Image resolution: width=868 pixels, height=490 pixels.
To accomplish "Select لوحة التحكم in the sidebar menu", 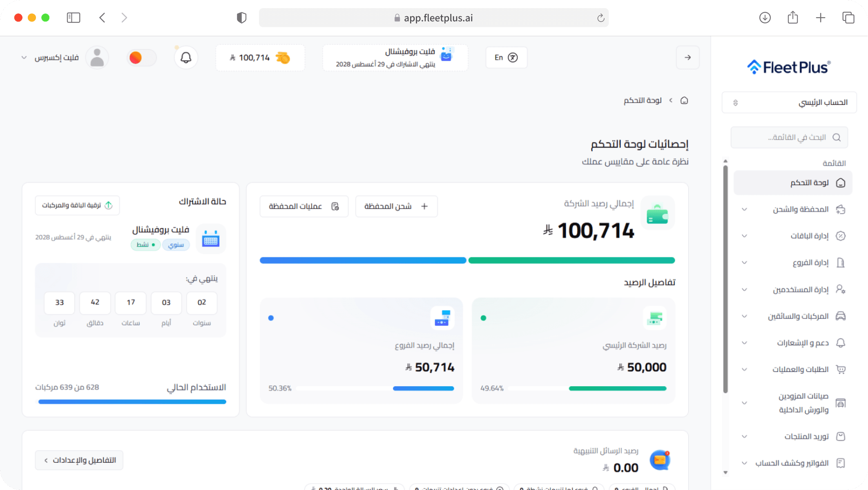I will point(792,183).
